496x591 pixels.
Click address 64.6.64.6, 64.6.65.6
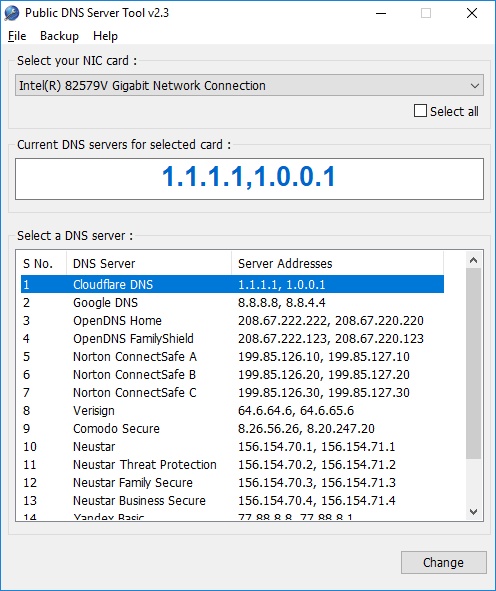(296, 410)
